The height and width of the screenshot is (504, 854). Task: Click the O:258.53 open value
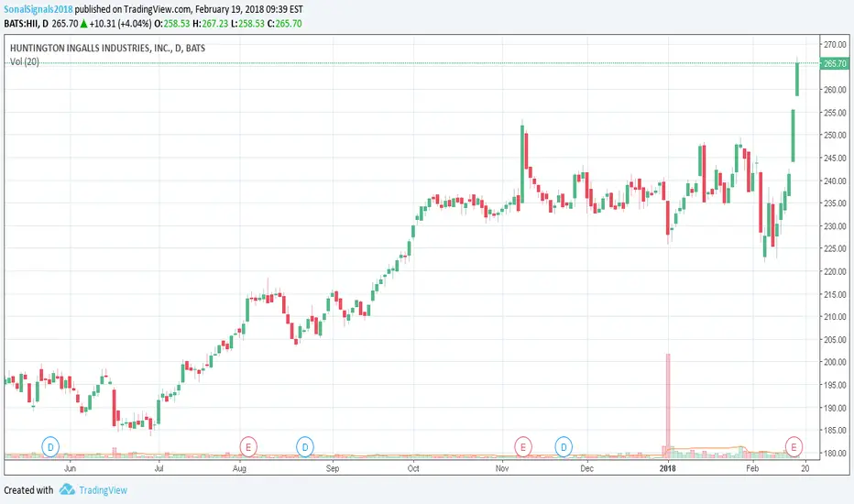172,24
